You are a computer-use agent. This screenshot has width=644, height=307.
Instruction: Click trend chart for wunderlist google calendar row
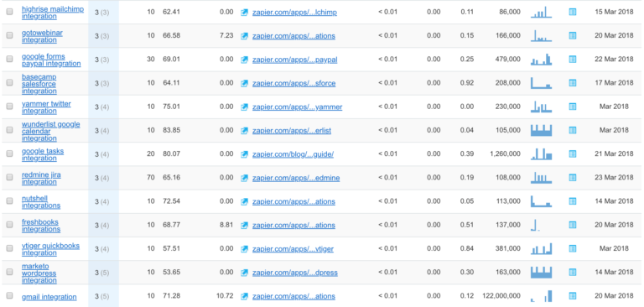(542, 130)
